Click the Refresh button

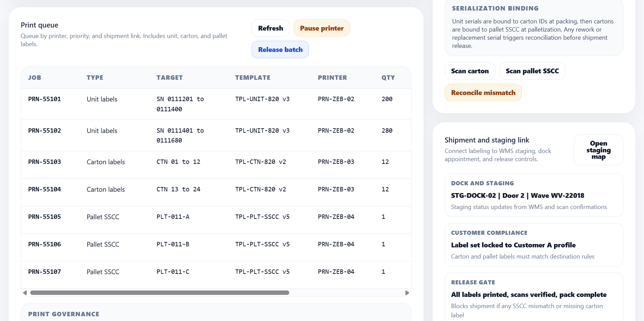[270, 28]
